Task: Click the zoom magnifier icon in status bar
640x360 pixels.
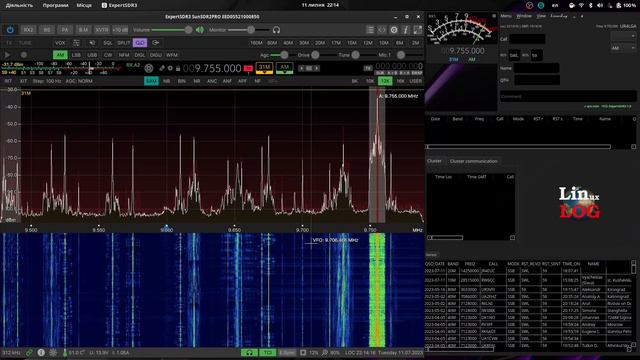Action: pyautogui.click(x=324, y=352)
